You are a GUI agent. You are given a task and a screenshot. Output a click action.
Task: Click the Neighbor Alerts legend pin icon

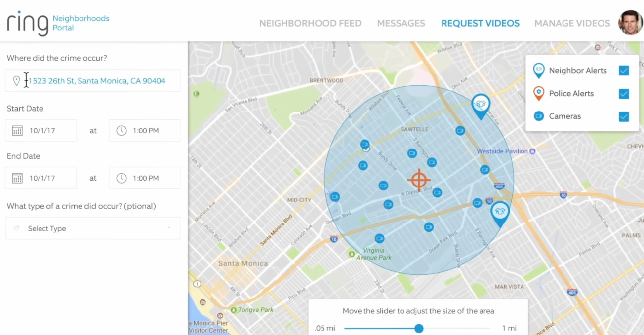tap(539, 71)
